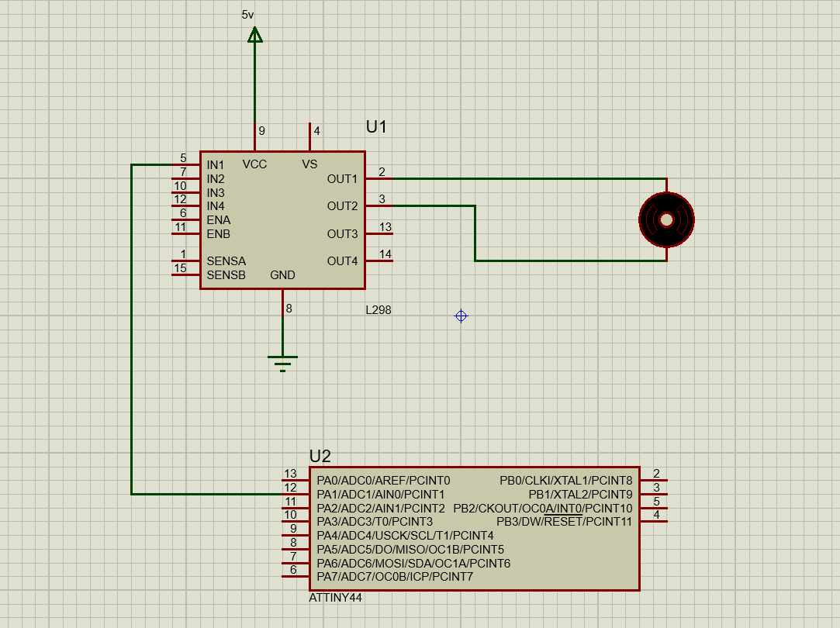Image resolution: width=840 pixels, height=628 pixels.
Task: Click the PA7/ADC7/OC0B/ICP/PCINT7 pin label
Action: point(395,577)
